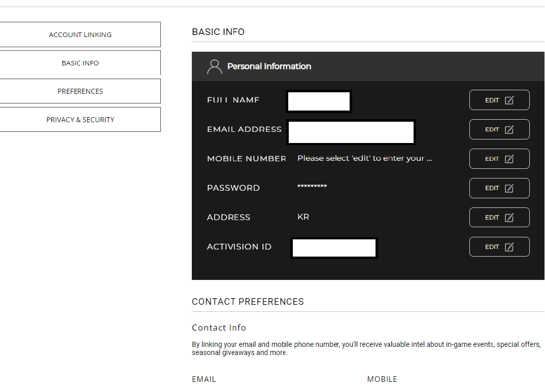Click the mobile number placeholder text

pyautogui.click(x=365, y=158)
